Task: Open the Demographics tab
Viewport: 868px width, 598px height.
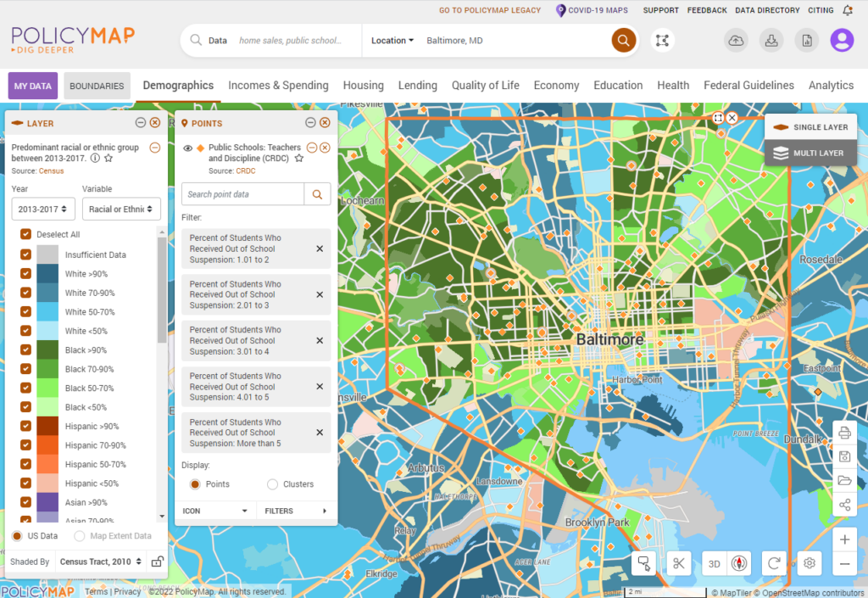Action: (178, 86)
